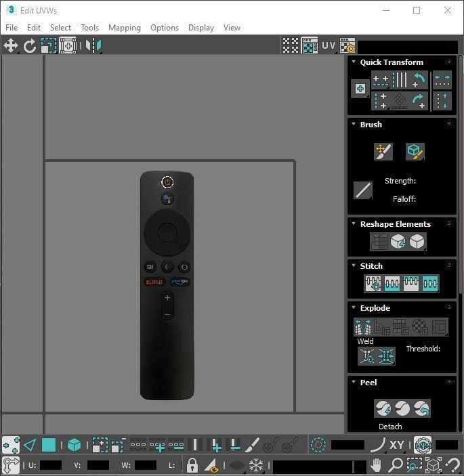The height and width of the screenshot is (476, 464).
Task: Select the Pan View hand tool
Action: pos(376,464)
